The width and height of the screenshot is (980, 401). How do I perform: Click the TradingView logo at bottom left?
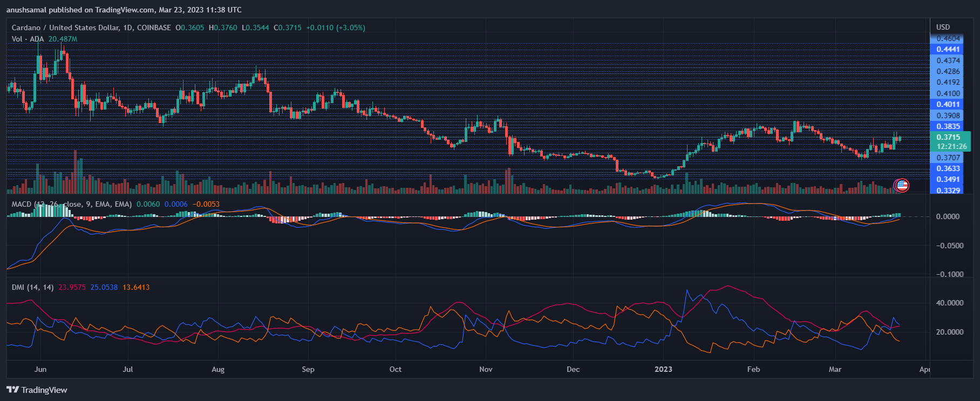pyautogui.click(x=37, y=390)
